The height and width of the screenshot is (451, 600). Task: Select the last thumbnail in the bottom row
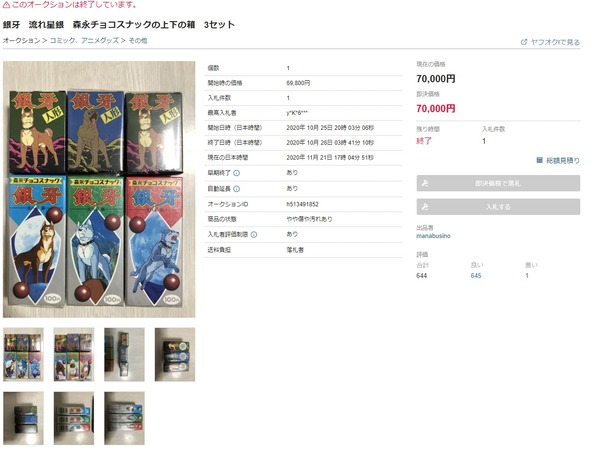tap(124, 418)
